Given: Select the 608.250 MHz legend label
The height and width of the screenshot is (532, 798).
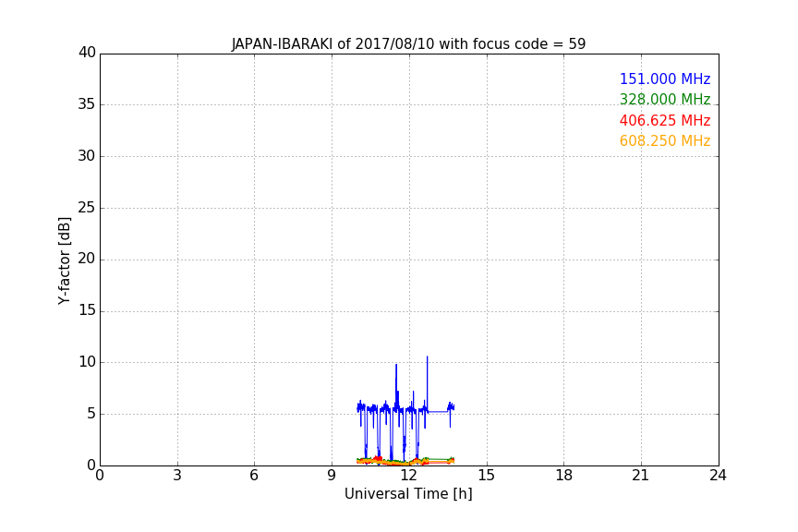Looking at the screenshot, I should click(x=665, y=140).
